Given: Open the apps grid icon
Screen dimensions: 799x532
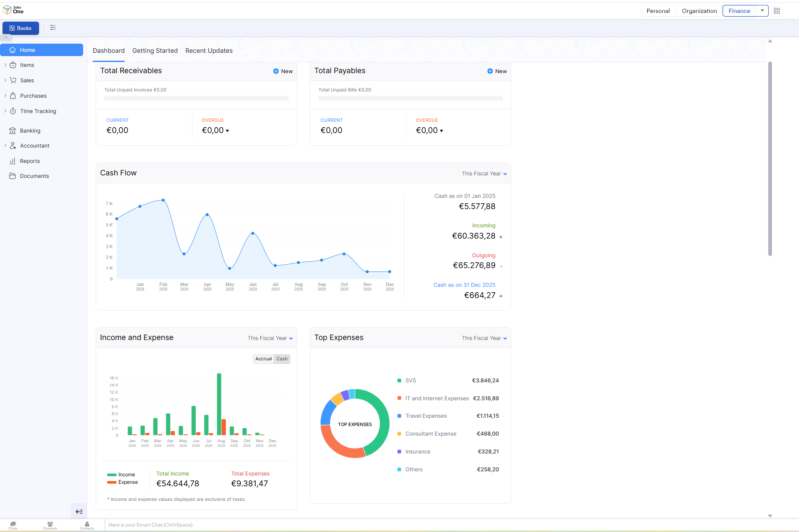Looking at the screenshot, I should tap(777, 11).
